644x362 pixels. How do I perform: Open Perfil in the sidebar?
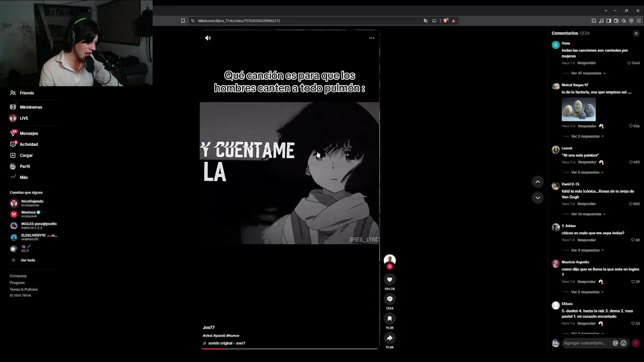point(25,166)
